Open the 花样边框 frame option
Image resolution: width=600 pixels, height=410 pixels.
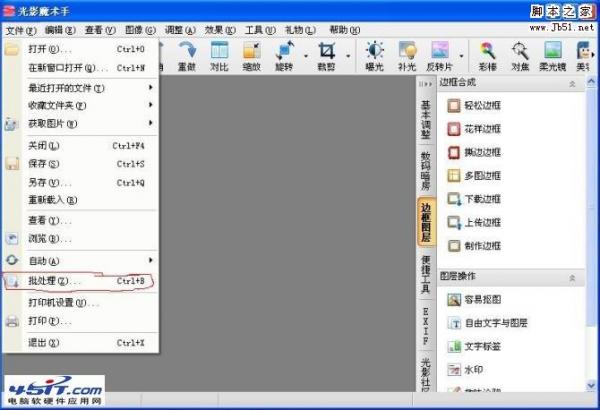coord(482,129)
